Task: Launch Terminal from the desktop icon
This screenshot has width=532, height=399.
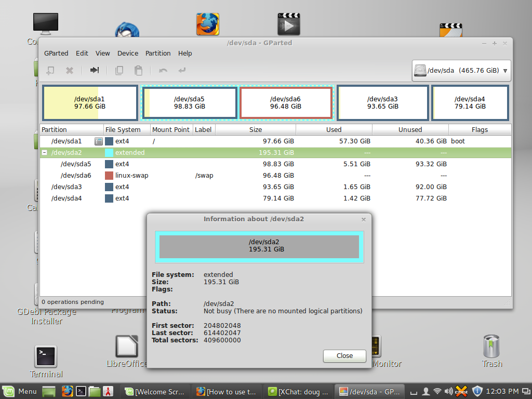Action: pos(46,356)
